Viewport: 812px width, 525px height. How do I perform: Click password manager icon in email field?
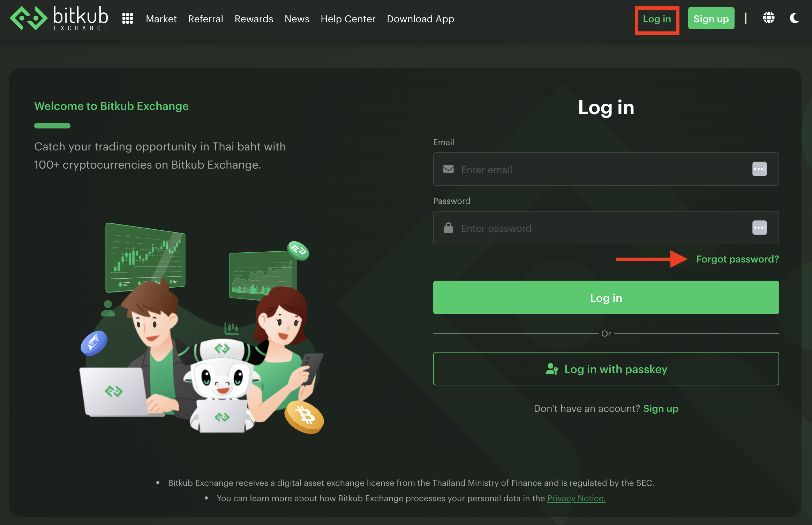[759, 169]
